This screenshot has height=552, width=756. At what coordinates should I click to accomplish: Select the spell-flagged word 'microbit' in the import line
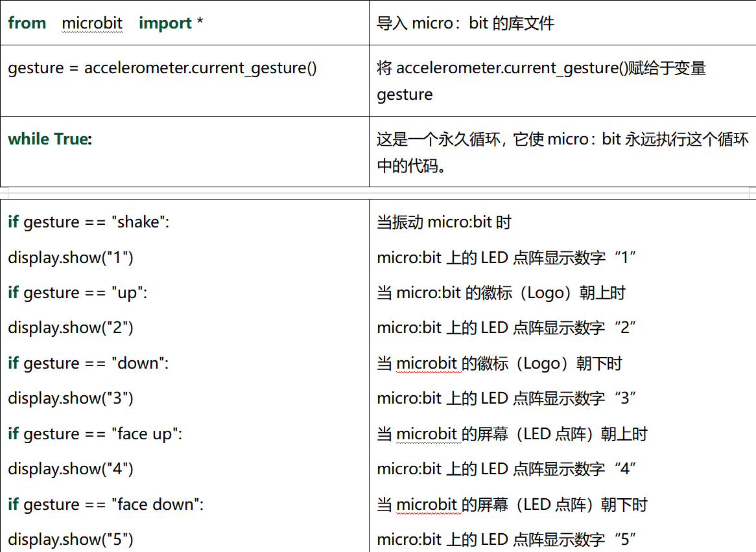[x=92, y=23]
